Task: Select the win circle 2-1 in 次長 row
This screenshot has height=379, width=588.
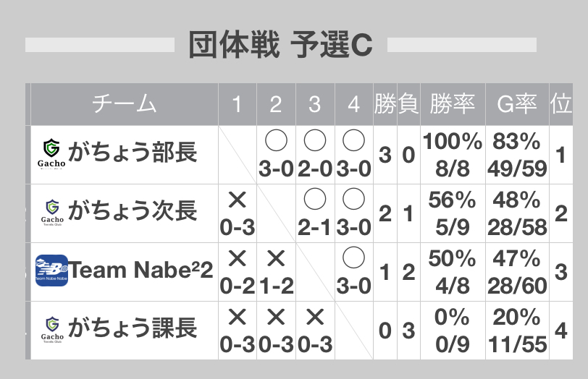Action: click(315, 213)
